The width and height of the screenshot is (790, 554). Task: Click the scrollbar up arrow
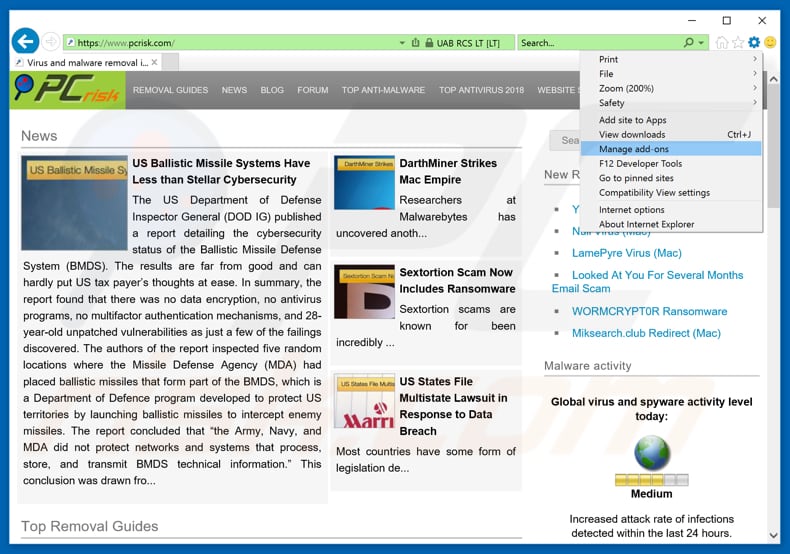pos(773,79)
